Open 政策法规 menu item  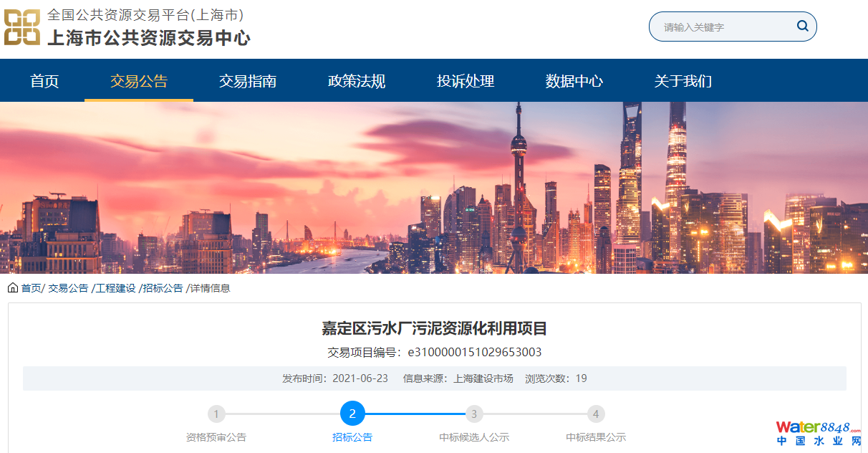357,81
